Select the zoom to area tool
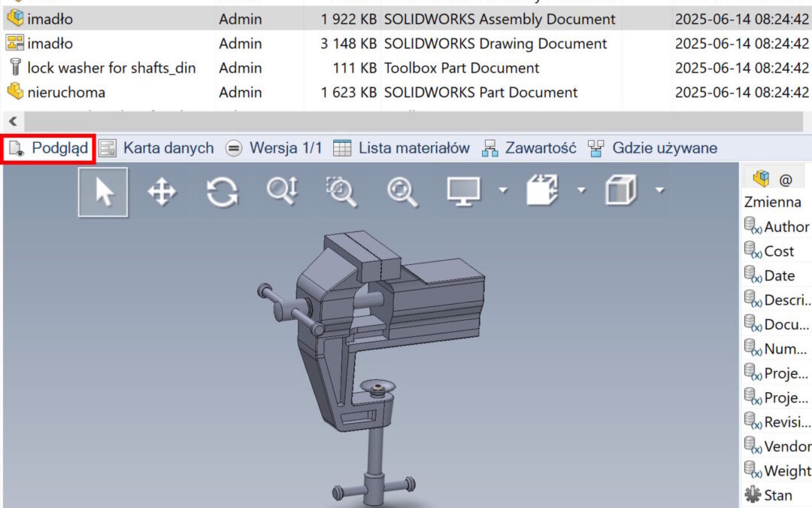812x508 pixels. (341, 192)
